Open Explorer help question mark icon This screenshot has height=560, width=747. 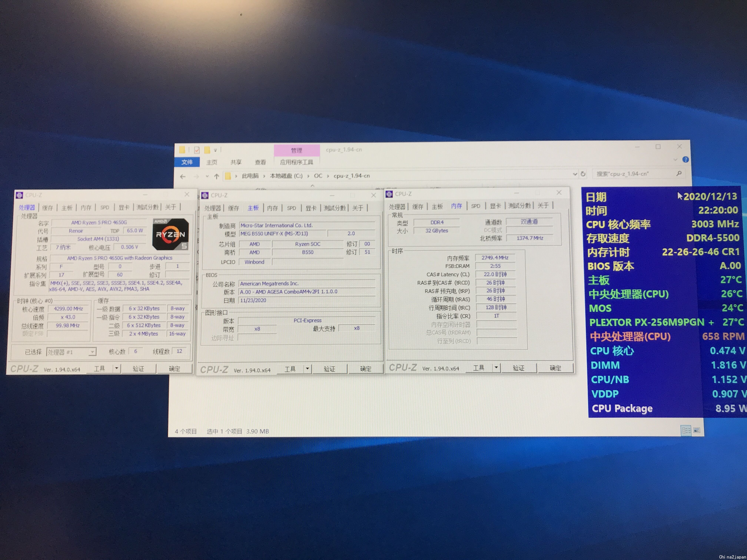click(685, 159)
